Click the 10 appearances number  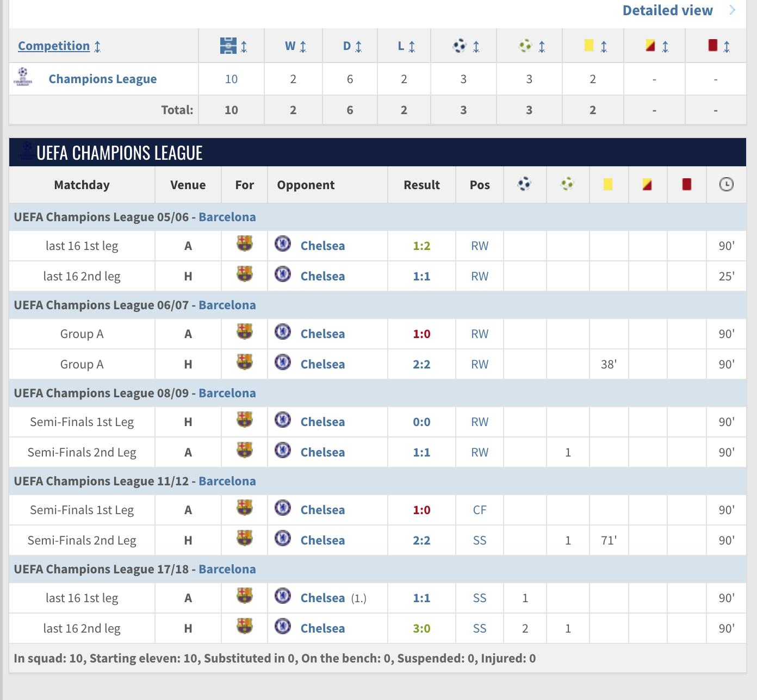point(231,79)
